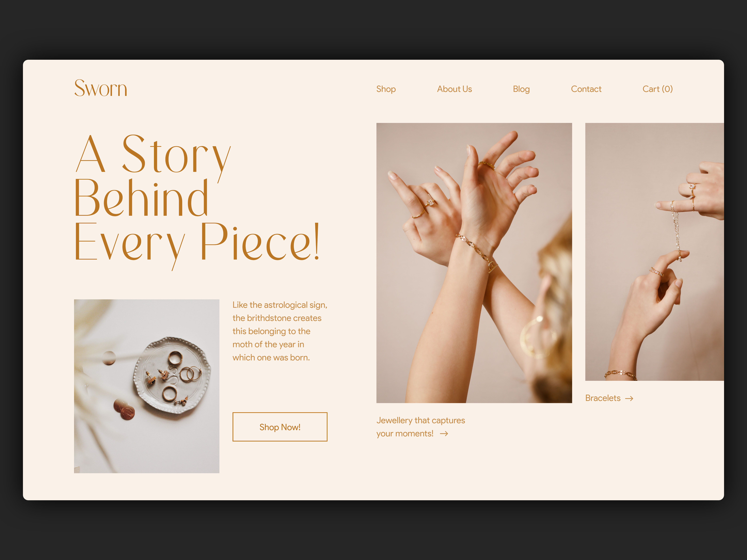Click the word 'Behind' in the headline
The image size is (747, 560).
(x=141, y=199)
